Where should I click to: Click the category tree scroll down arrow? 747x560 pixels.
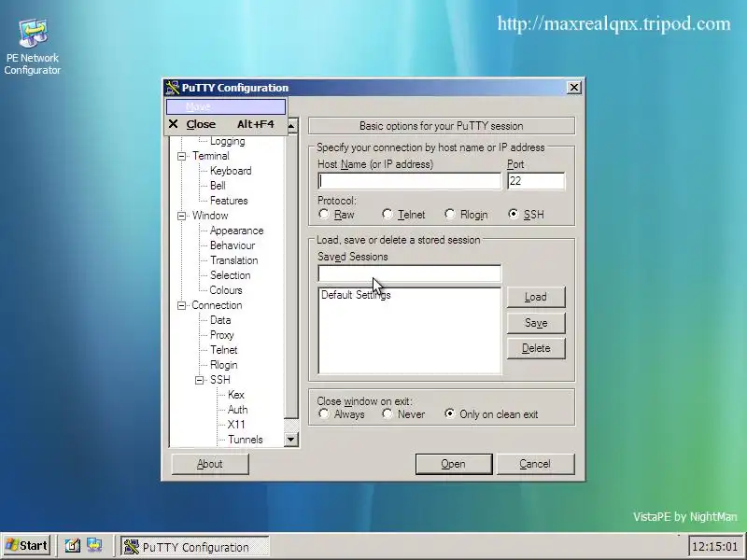coord(291,439)
